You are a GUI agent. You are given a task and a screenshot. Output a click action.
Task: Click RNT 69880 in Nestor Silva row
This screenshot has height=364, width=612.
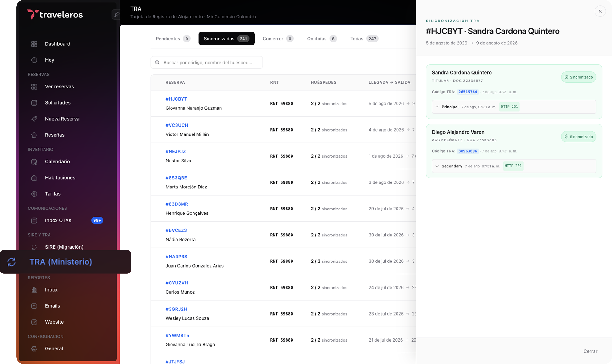tap(281, 156)
